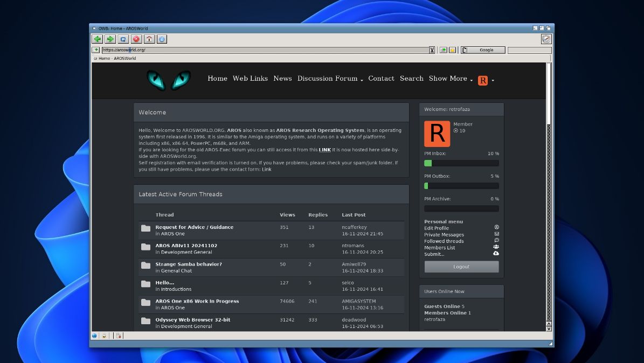Click the Logout button

coord(462,267)
